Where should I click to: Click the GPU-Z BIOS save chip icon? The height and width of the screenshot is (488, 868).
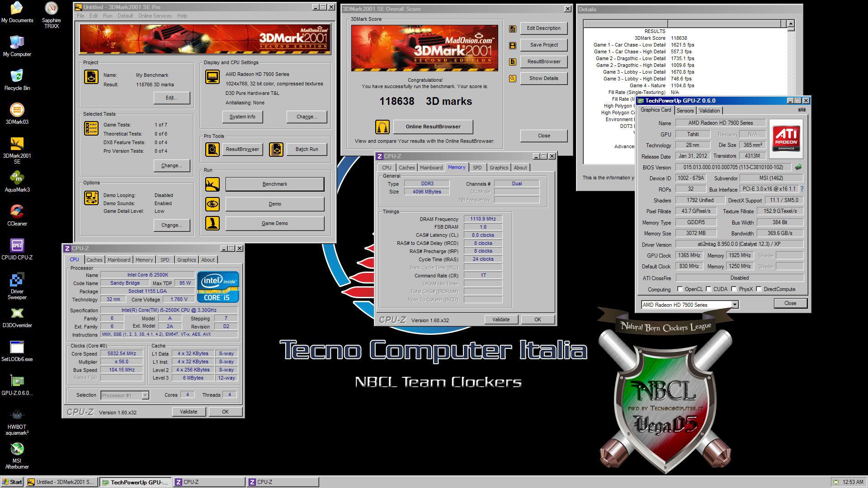pyautogui.click(x=798, y=167)
